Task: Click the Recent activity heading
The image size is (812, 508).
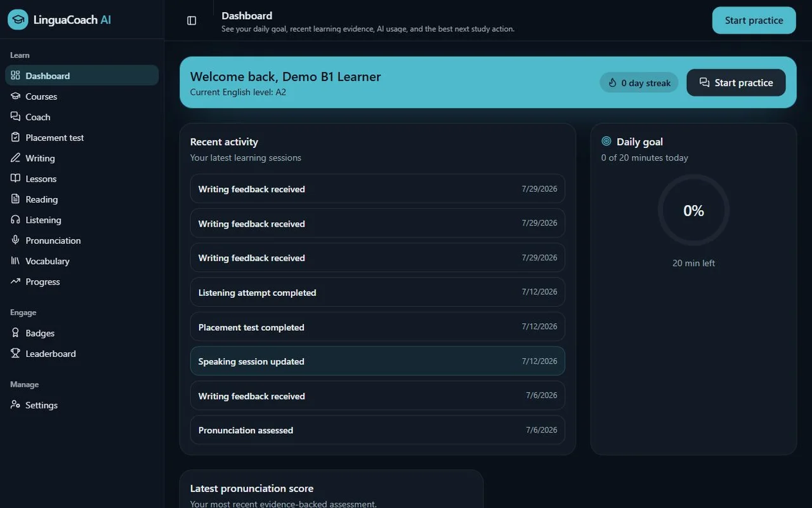Action: point(224,142)
